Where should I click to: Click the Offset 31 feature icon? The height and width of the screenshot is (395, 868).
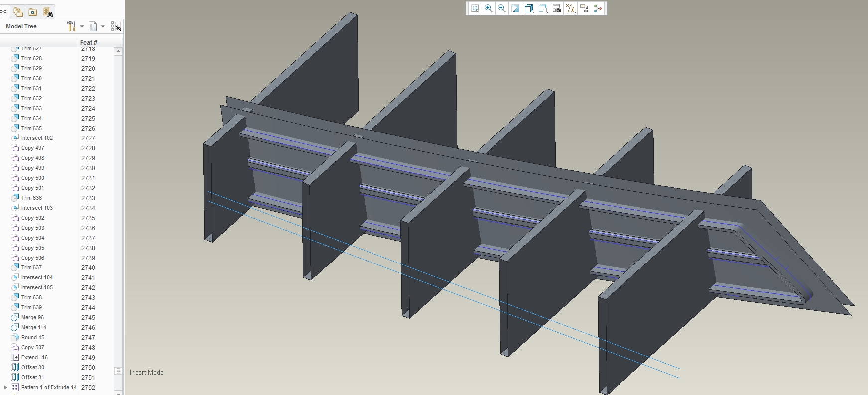(15, 377)
